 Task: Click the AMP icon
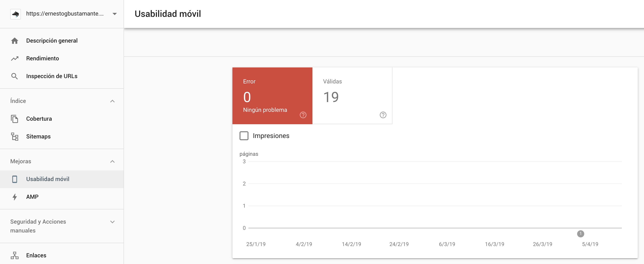pyautogui.click(x=15, y=197)
